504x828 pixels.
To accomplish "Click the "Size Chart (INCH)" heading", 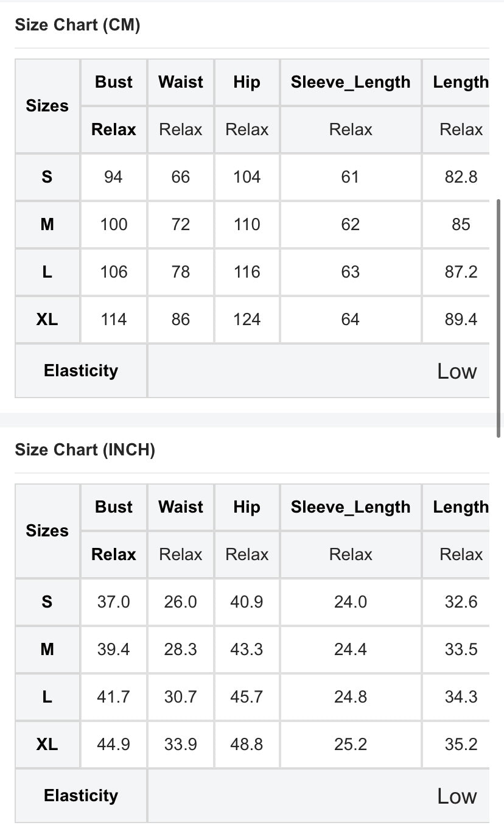I will 85,450.
